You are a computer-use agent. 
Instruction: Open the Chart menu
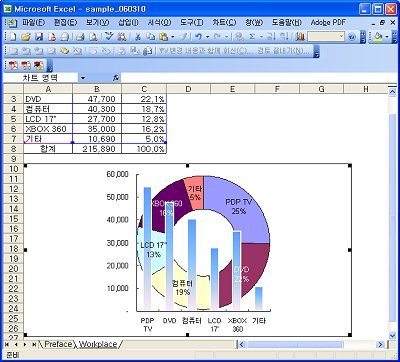[224, 23]
